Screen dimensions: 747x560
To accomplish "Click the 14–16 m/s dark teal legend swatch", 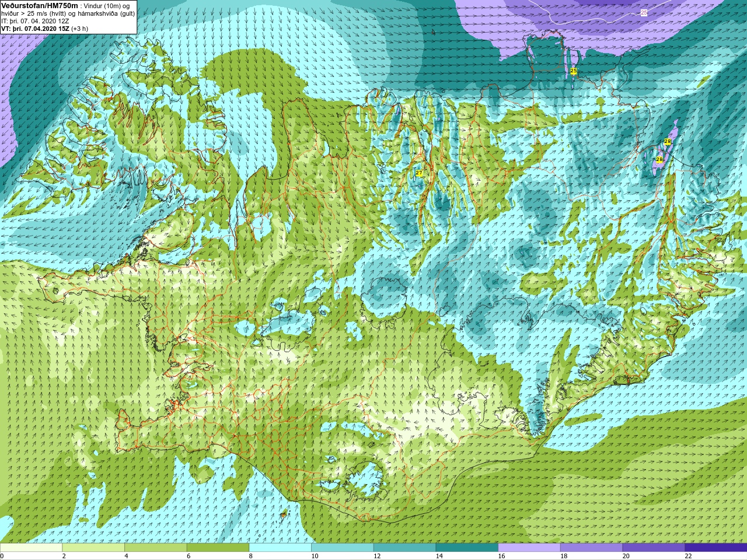I will (x=467, y=548).
